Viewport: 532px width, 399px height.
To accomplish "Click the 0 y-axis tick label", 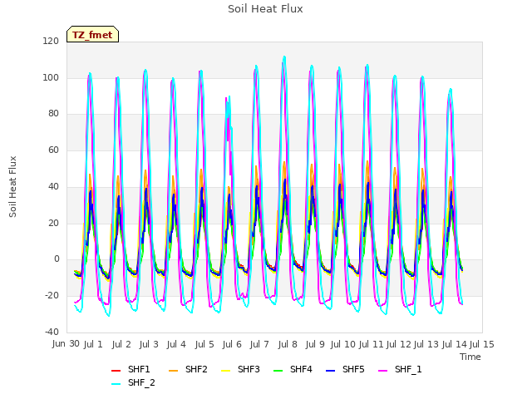I will [57, 259].
